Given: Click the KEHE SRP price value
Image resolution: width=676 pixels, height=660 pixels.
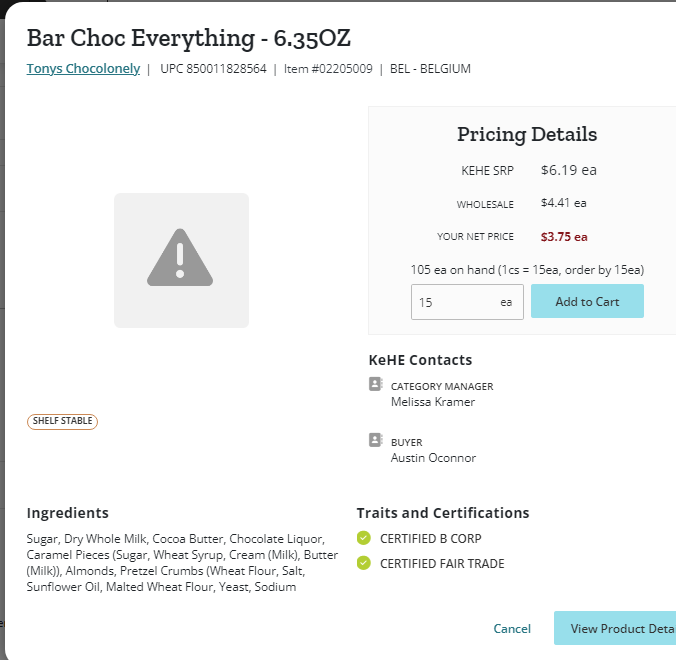Looking at the screenshot, I should 569,170.
